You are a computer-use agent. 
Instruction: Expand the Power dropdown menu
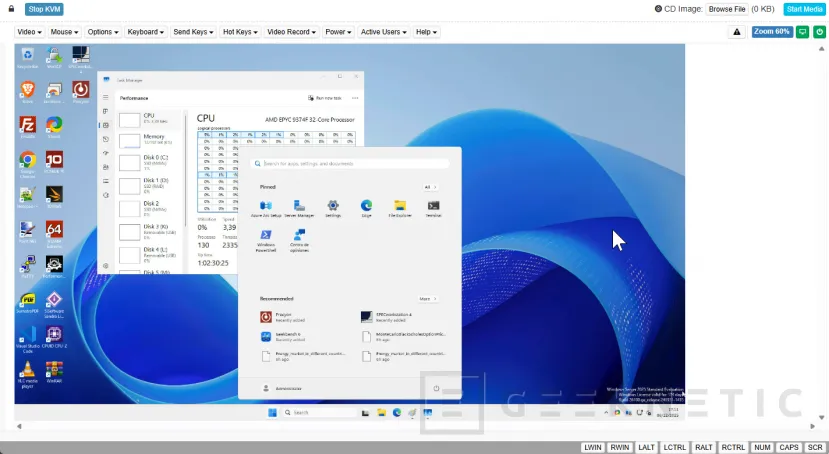pyautogui.click(x=338, y=32)
